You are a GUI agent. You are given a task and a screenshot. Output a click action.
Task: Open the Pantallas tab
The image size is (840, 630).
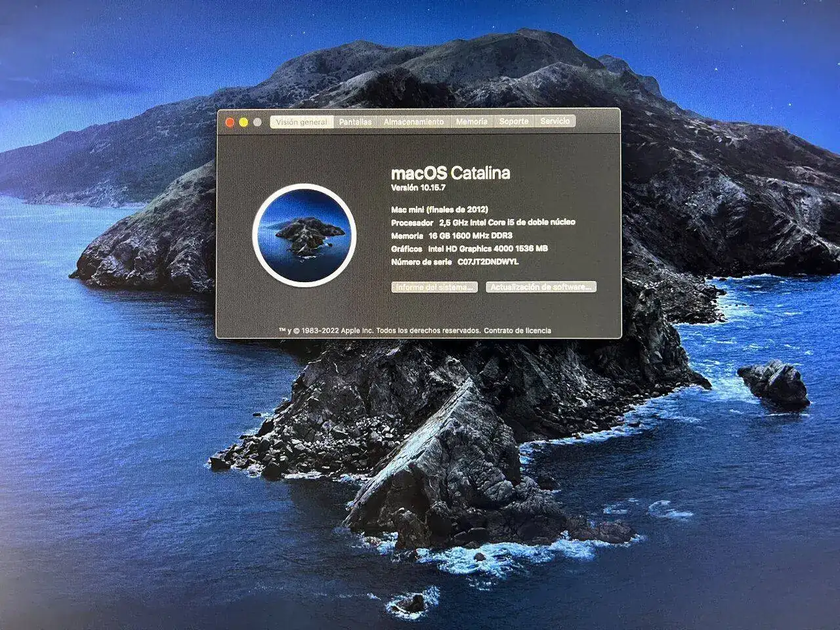(x=355, y=122)
